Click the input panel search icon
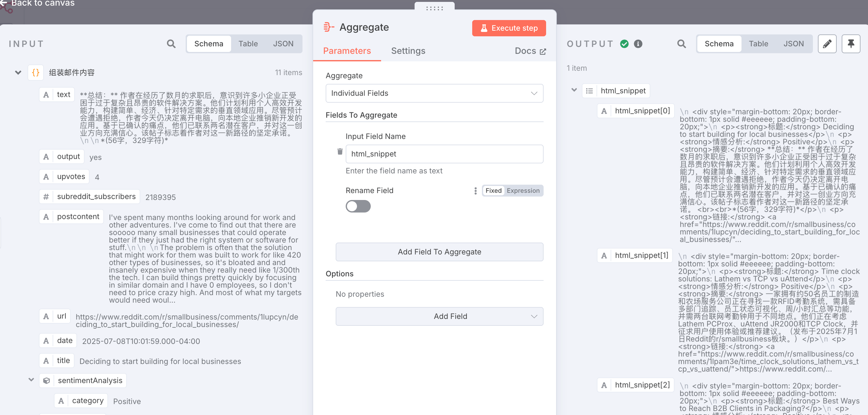868x415 pixels. pyautogui.click(x=171, y=44)
